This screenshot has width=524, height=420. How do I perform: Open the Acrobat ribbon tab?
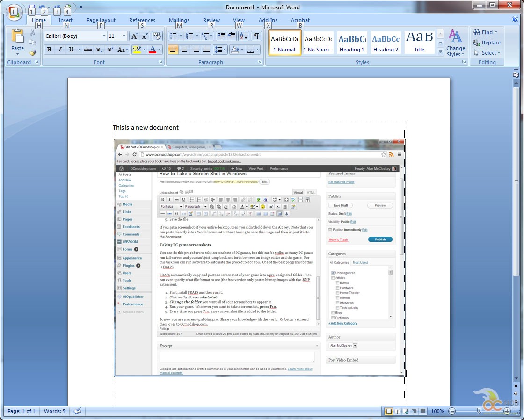coord(300,20)
